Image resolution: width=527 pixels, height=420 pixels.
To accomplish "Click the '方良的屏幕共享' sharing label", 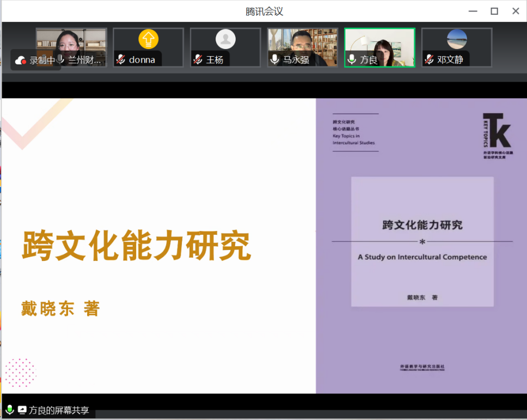I will click(59, 410).
